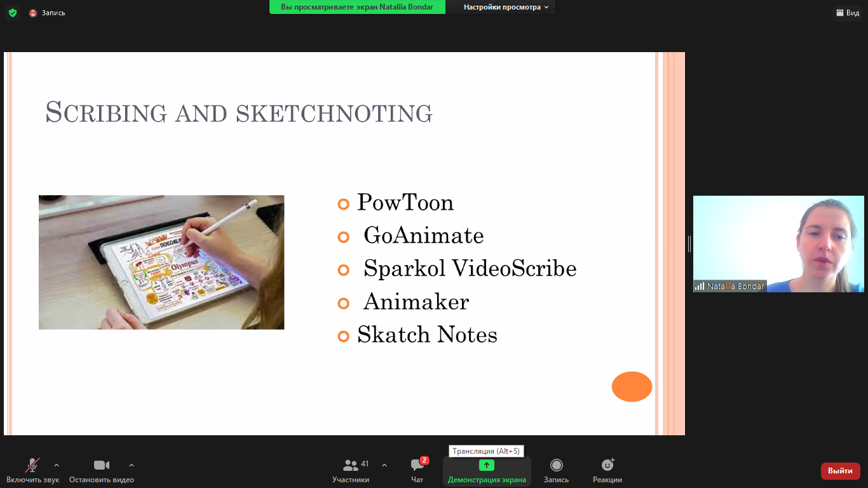Open the Chat icon with unread badge
Viewport: 868px width, 488px height.
click(417, 465)
